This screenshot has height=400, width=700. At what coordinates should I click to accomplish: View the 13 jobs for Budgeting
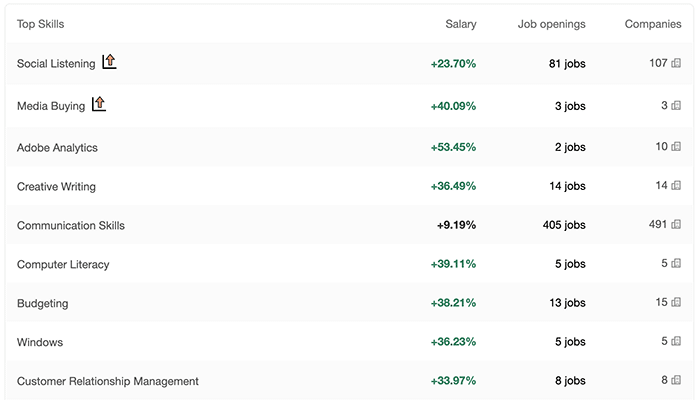[x=567, y=303]
